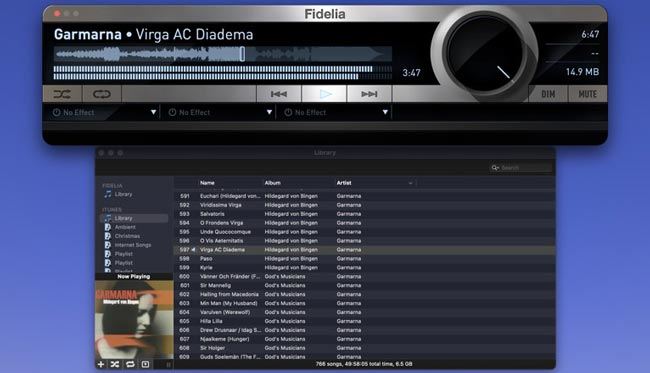Toggle power on the rightmost No Effect slot
This screenshot has height=373, width=650.
click(x=288, y=112)
